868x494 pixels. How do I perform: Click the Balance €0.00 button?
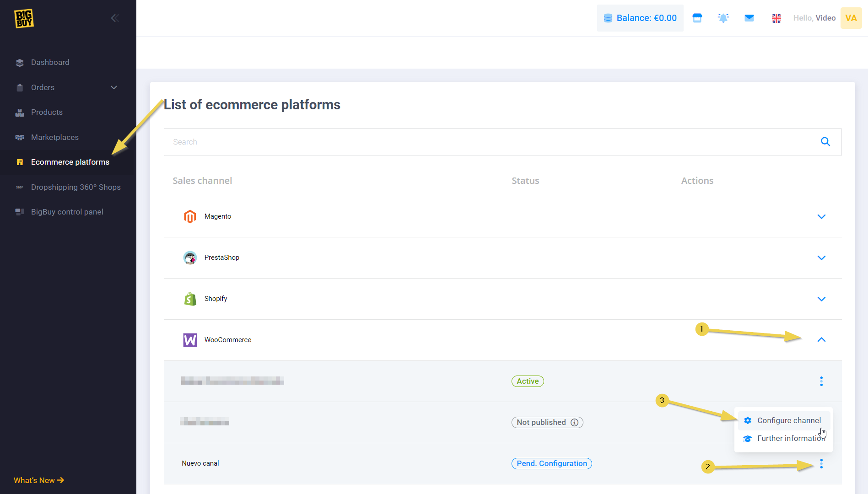(640, 18)
